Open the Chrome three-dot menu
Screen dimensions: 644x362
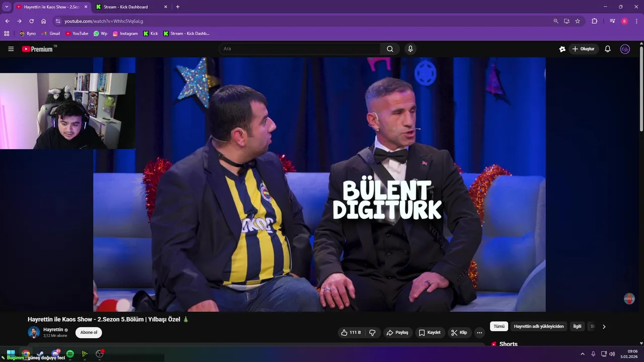click(636, 21)
